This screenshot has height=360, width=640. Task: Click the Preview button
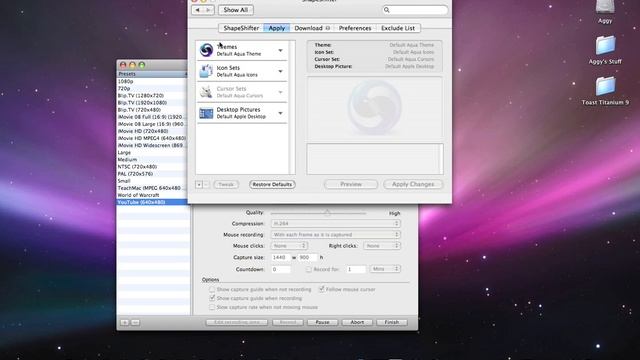(x=351, y=184)
